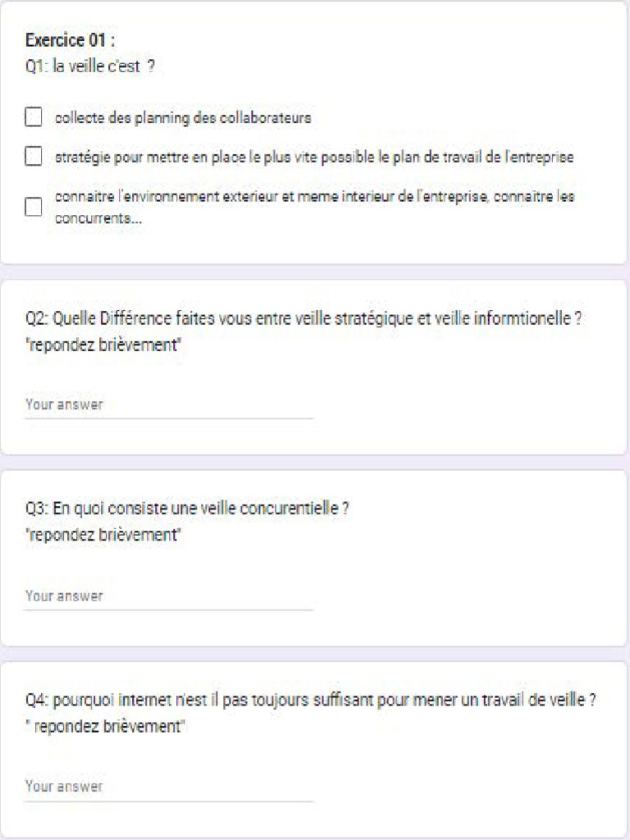Viewport: 630px width, 840px height.
Task: Activate the Q4 'Your answer' input
Action: (169, 787)
